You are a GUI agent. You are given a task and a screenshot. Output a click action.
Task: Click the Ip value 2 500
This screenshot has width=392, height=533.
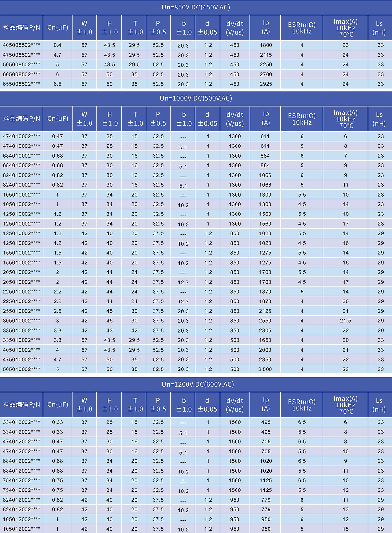coord(265,369)
